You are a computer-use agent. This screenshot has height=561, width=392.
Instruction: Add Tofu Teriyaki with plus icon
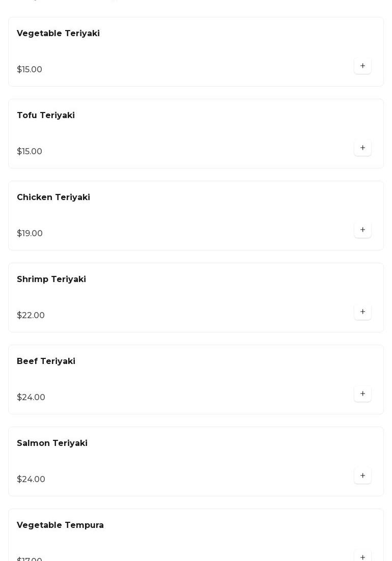[x=362, y=148]
